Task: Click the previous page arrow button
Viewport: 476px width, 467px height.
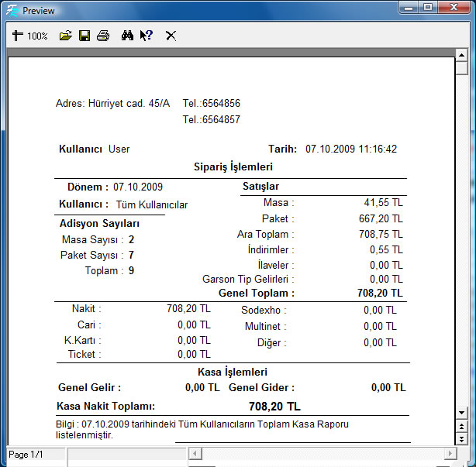Action: pyautogui.click(x=462, y=426)
